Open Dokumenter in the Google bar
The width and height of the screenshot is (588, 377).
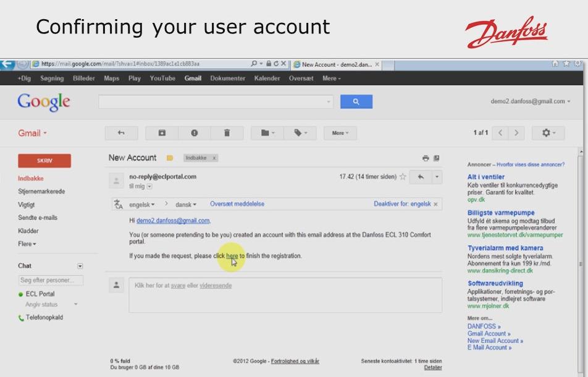(228, 78)
